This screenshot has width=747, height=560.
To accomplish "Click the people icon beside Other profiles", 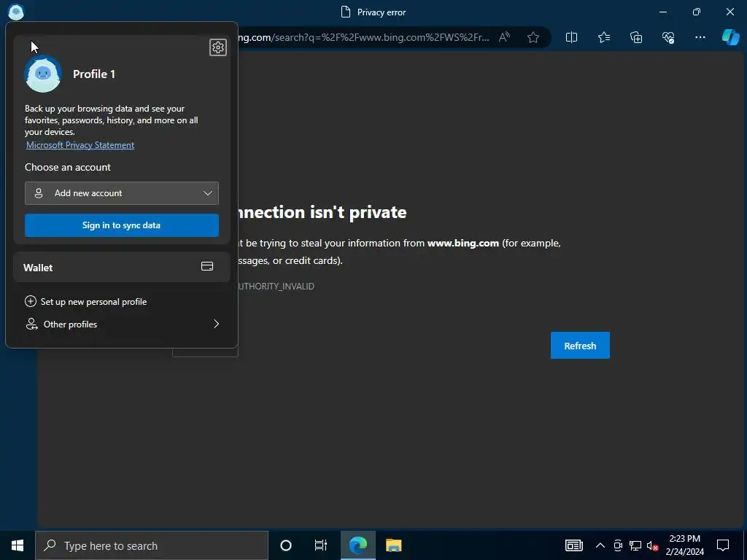I will point(31,324).
